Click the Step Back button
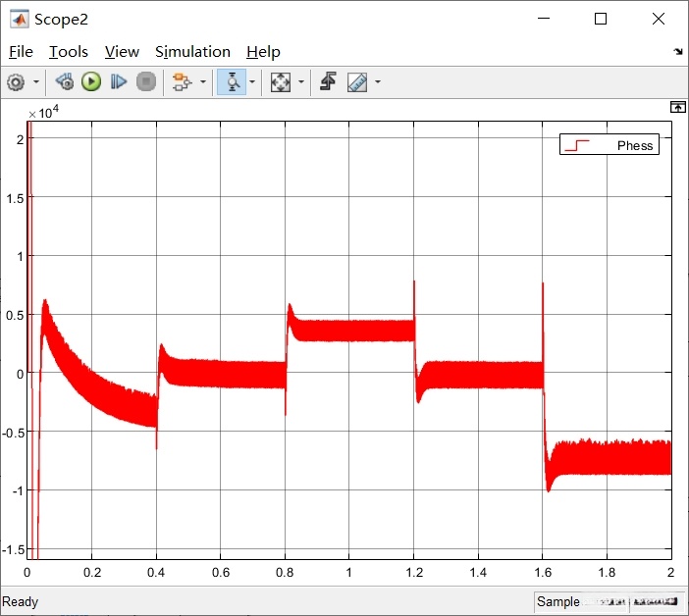This screenshot has height=616, width=689. [65, 81]
